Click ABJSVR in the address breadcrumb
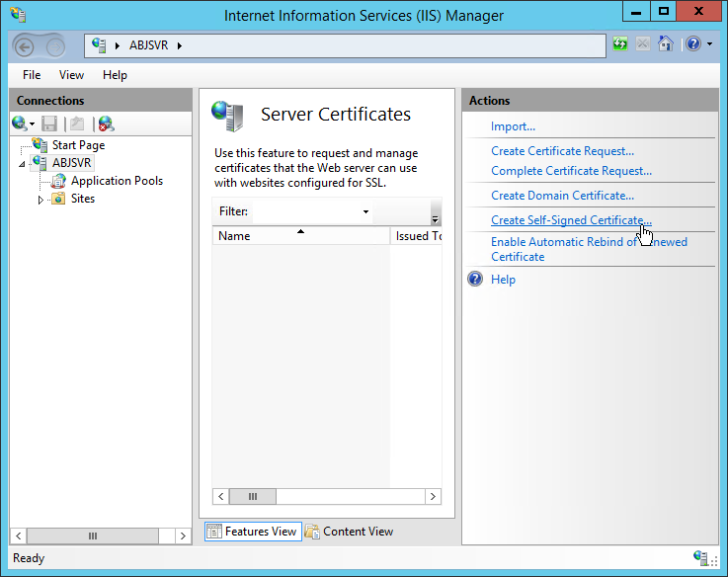Screen dimensions: 728x577 pyautogui.click(x=148, y=45)
